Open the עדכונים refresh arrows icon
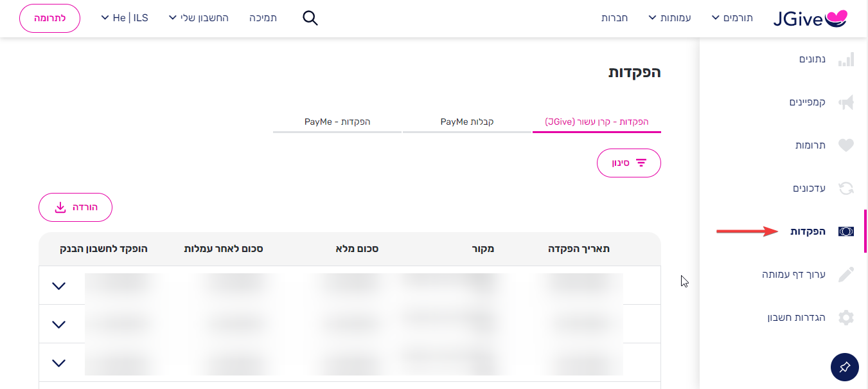This screenshot has width=868, height=389. (846, 188)
